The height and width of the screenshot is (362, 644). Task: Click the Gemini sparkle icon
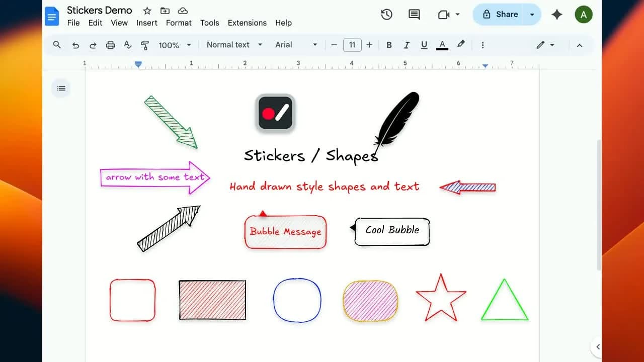tap(556, 15)
